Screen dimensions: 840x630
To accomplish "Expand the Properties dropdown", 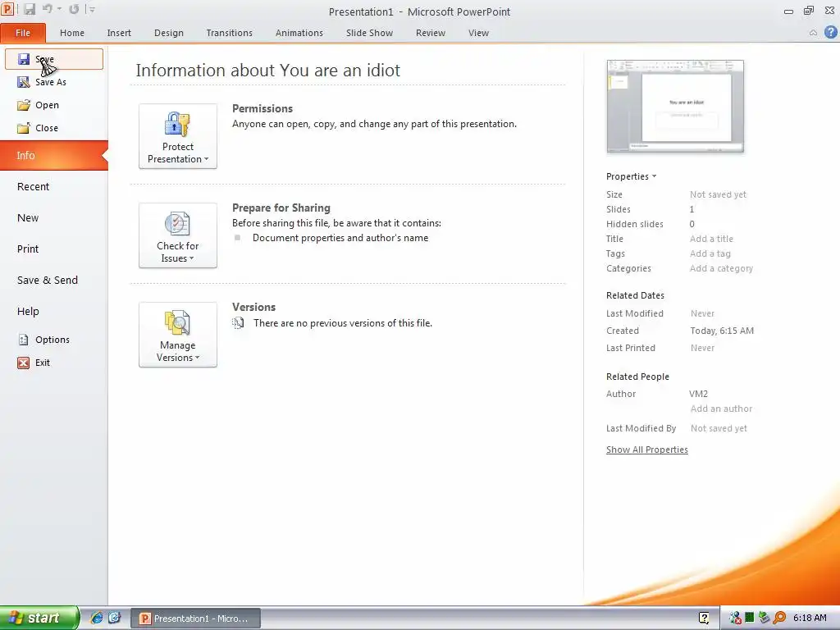I will click(x=631, y=176).
